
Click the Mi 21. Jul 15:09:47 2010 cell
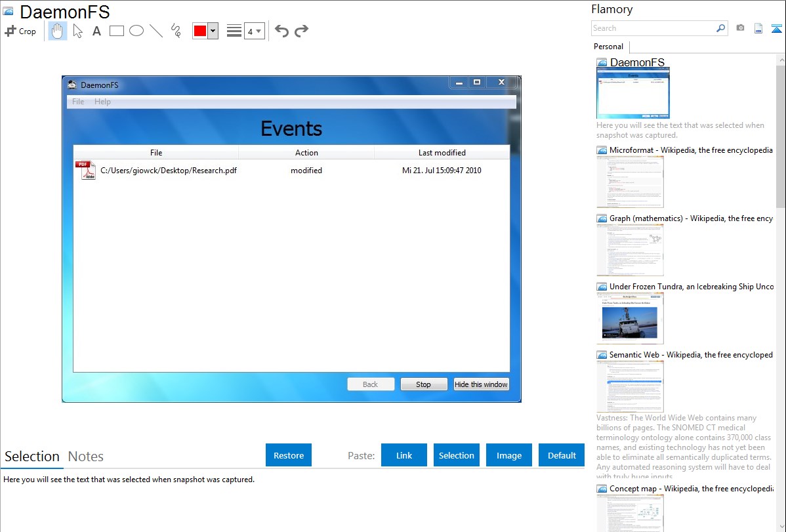(442, 171)
